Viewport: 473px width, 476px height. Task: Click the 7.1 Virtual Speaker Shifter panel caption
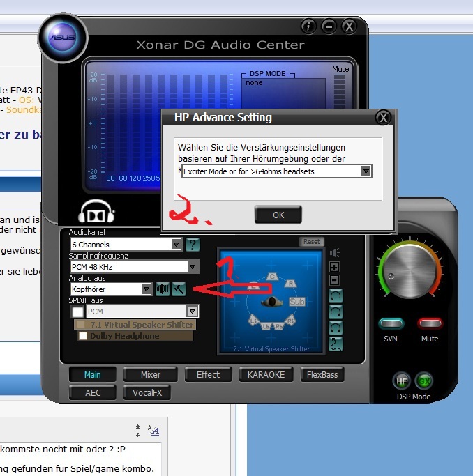[271, 348]
